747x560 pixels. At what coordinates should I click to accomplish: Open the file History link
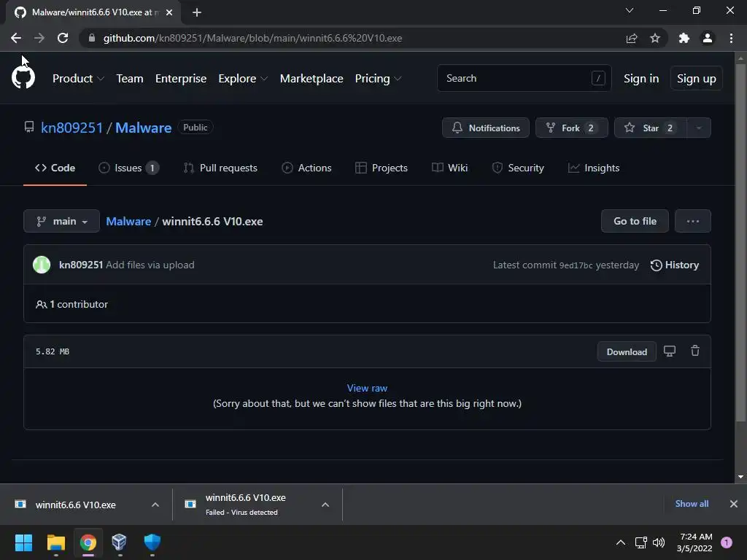click(x=675, y=265)
